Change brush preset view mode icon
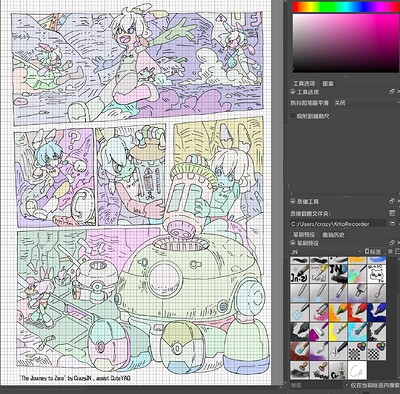Viewport: 400px width, 394px height. point(391,252)
